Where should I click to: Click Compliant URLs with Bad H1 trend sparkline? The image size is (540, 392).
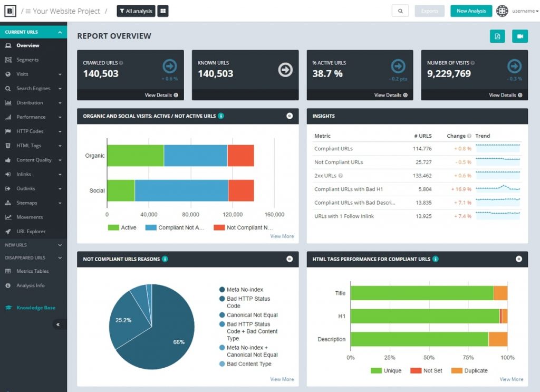click(498, 189)
